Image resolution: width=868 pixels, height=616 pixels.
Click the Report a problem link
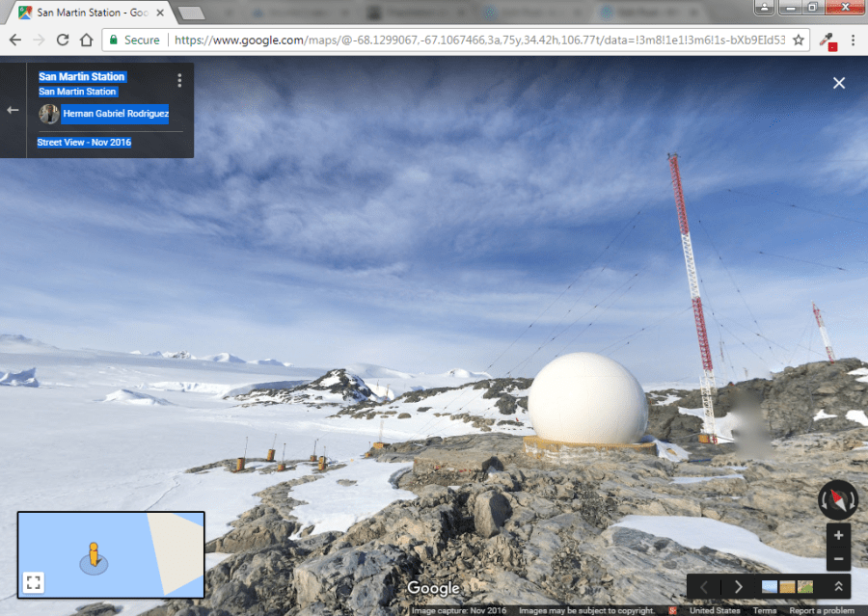821,610
